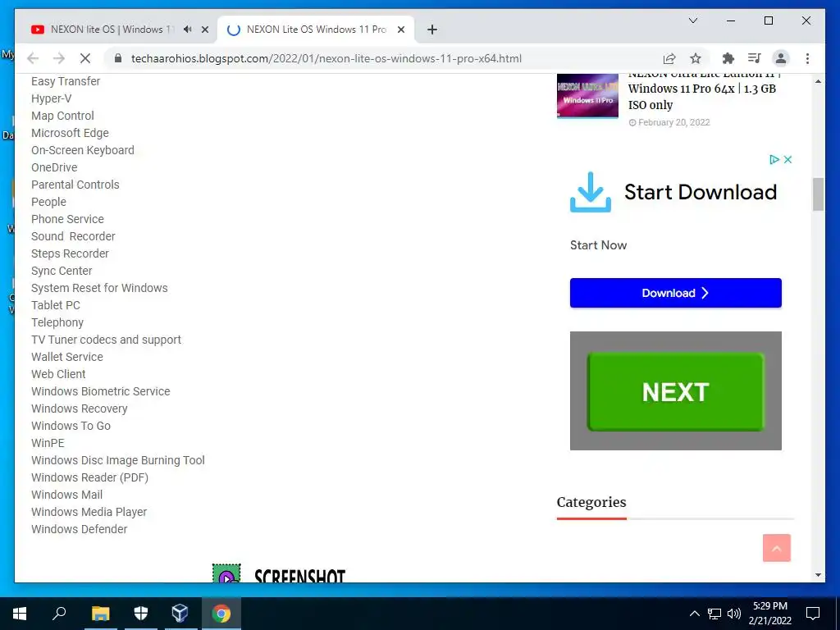Bookmark this page with star
The width and height of the screenshot is (840, 630).
tap(696, 58)
